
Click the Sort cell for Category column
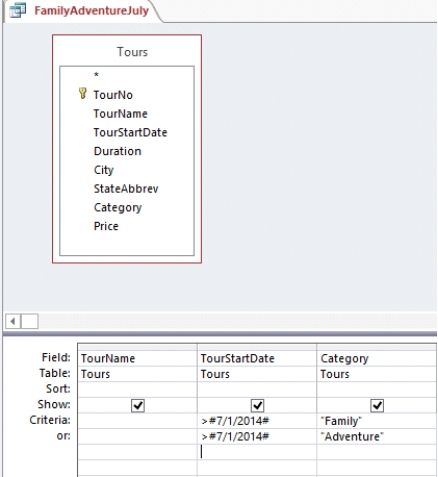click(x=377, y=389)
